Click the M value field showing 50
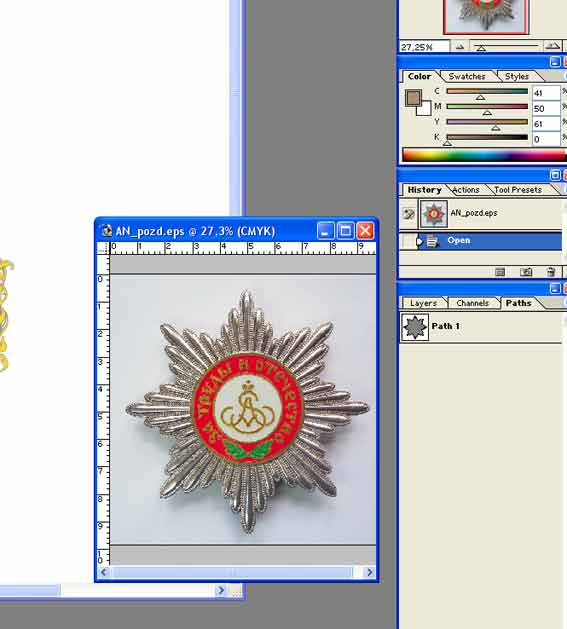 [x=546, y=108]
